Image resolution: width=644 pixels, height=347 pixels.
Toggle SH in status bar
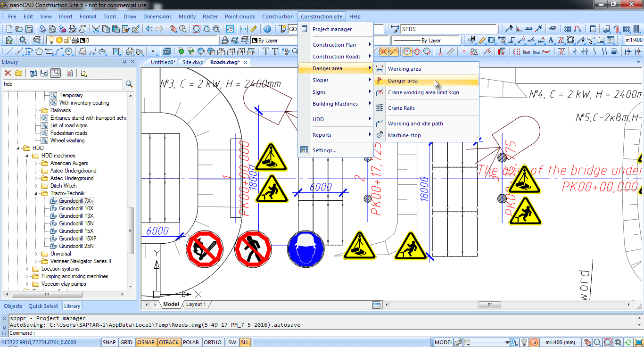244,342
